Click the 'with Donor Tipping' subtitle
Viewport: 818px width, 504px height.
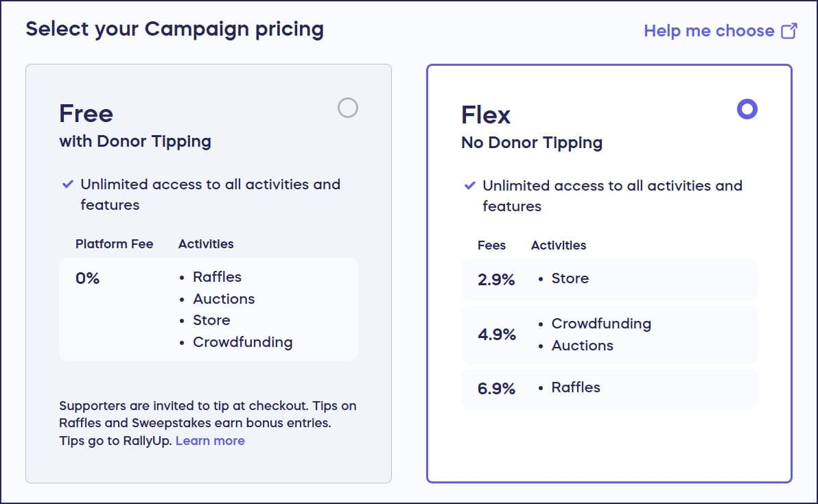(135, 142)
